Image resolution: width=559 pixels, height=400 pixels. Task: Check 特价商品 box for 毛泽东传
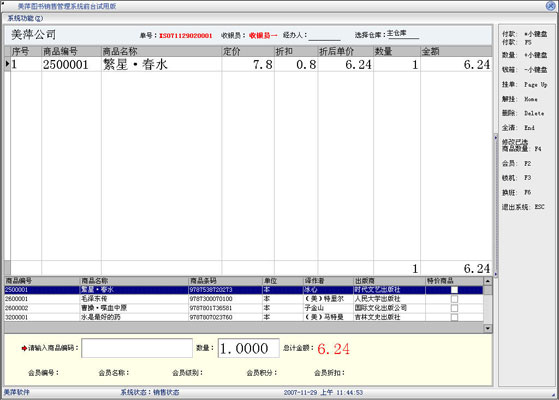pos(454,299)
